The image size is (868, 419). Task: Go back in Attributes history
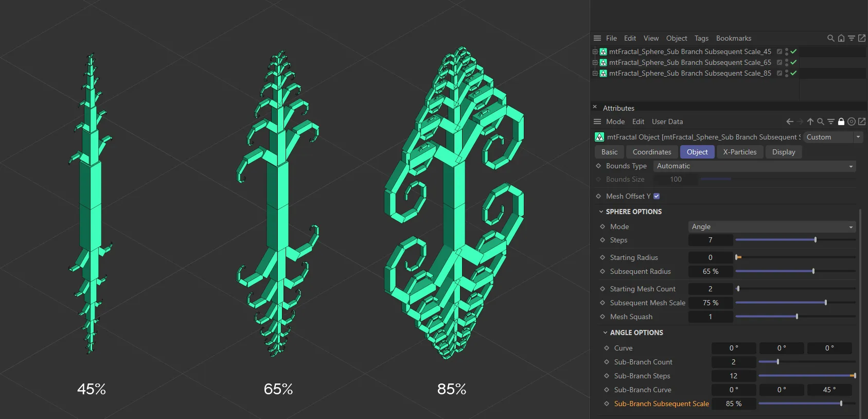pos(790,121)
